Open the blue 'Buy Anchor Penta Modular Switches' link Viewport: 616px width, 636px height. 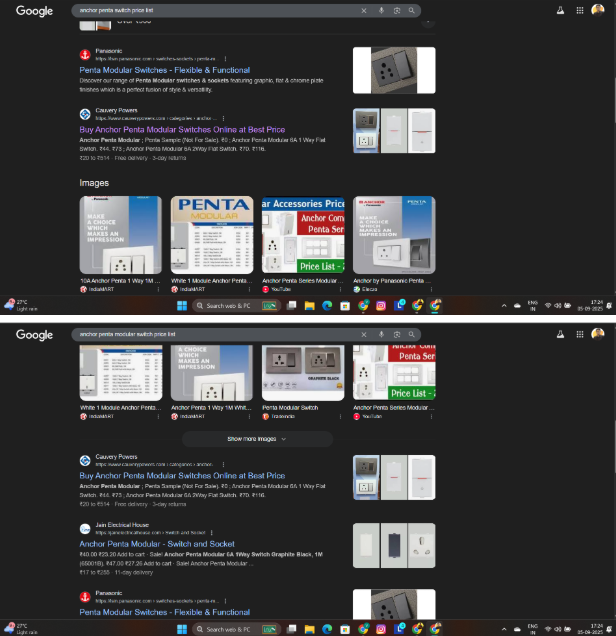point(182,476)
